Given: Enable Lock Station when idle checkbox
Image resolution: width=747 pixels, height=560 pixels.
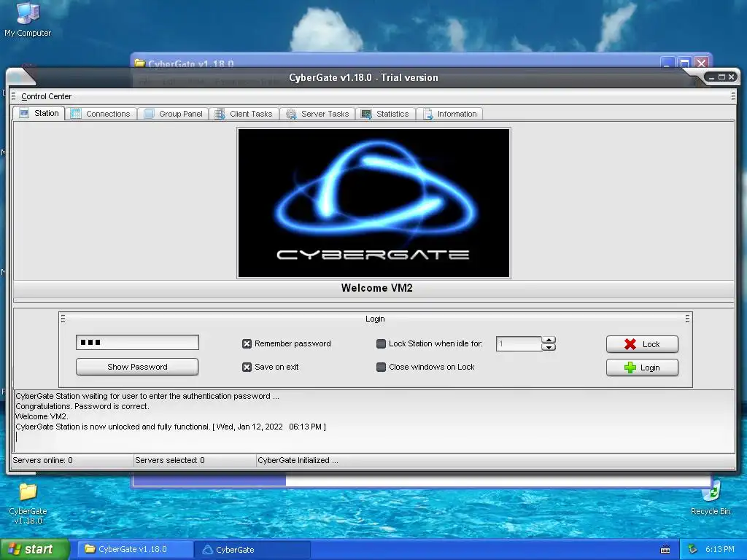Looking at the screenshot, I should click(x=381, y=344).
